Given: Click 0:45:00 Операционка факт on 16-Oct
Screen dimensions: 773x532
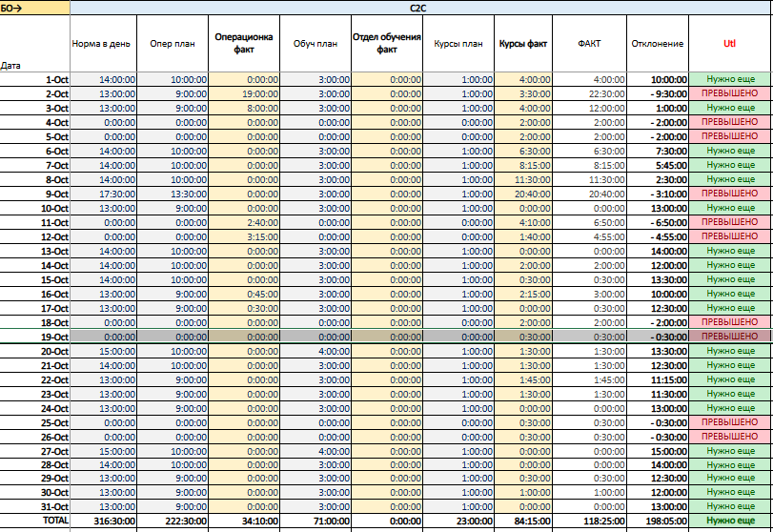Looking at the screenshot, I should coord(244,294).
